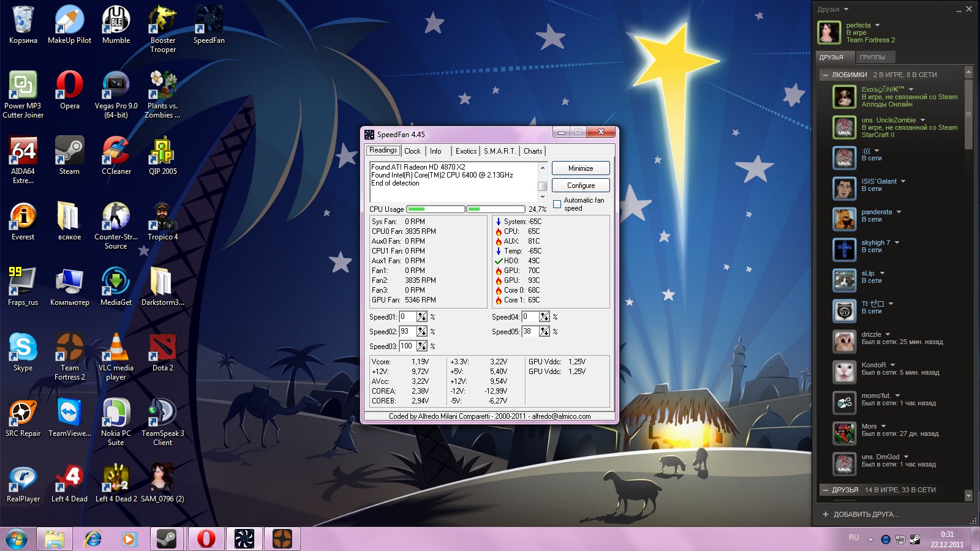This screenshot has width=980, height=551.
Task: Switch to the Charts tab
Action: pos(533,151)
